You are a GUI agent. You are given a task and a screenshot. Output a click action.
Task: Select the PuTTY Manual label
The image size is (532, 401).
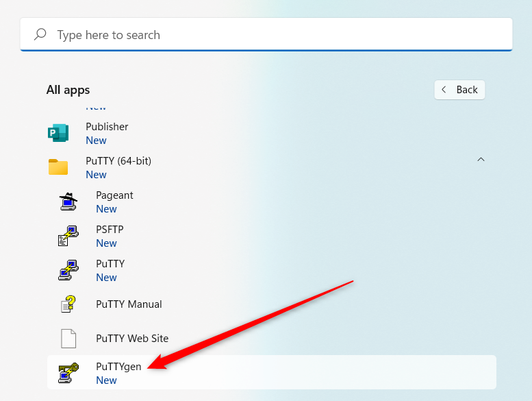point(129,304)
